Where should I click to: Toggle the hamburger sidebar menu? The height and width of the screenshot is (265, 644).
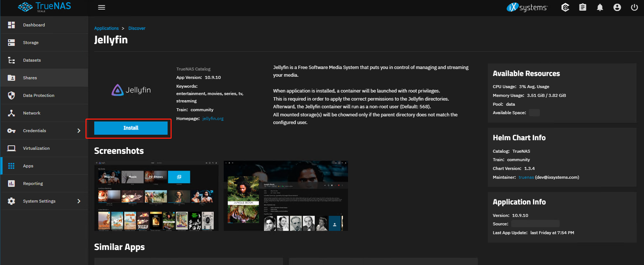(102, 7)
